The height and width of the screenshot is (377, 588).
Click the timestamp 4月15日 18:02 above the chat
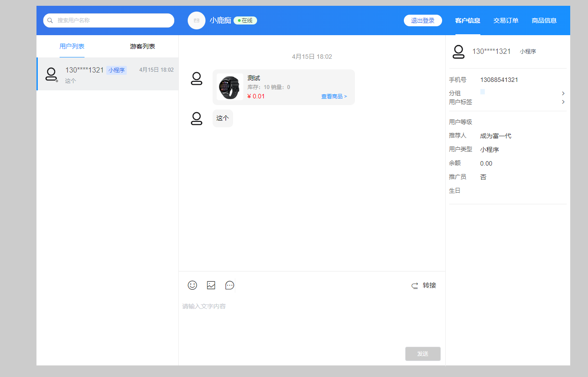pyautogui.click(x=312, y=57)
